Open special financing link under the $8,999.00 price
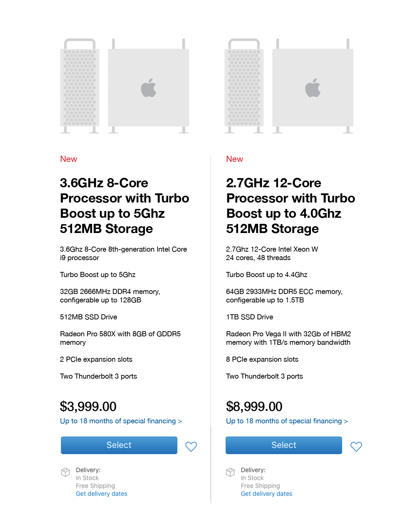Screen dimensions: 420x530 (287, 421)
